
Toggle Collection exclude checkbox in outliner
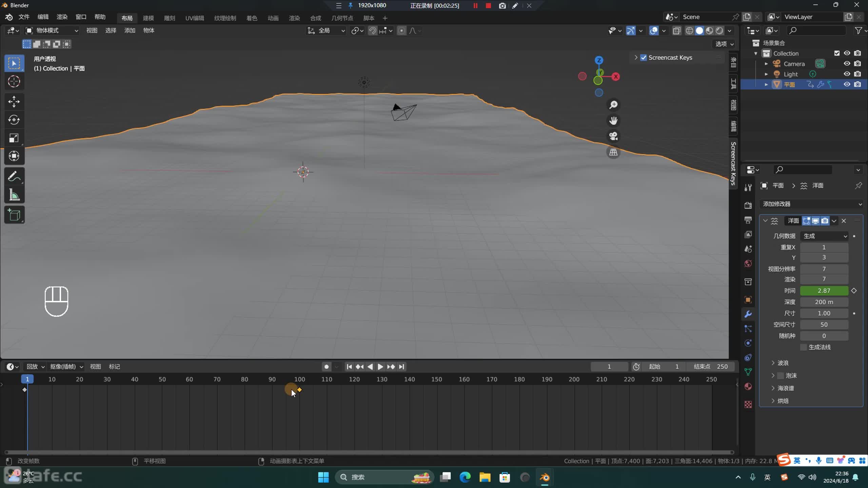(837, 53)
